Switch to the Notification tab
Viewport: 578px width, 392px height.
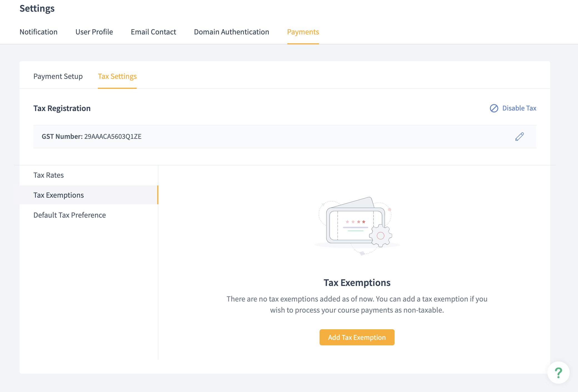(x=38, y=32)
